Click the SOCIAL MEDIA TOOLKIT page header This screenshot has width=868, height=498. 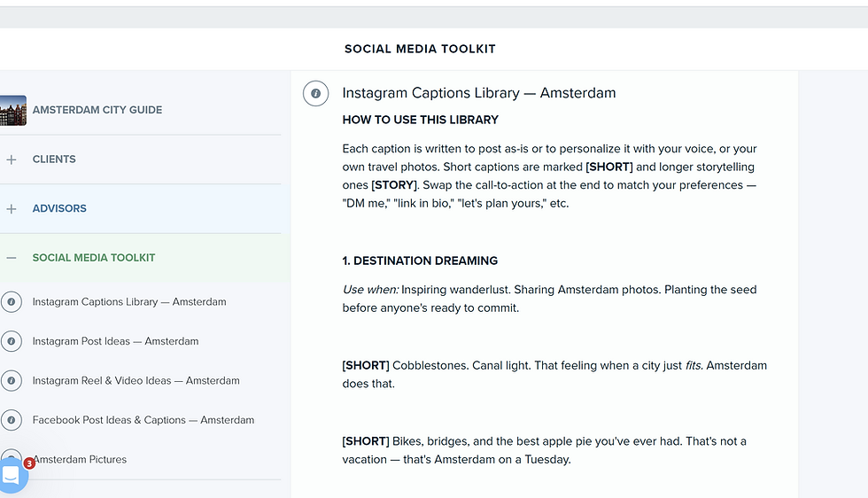tap(420, 49)
